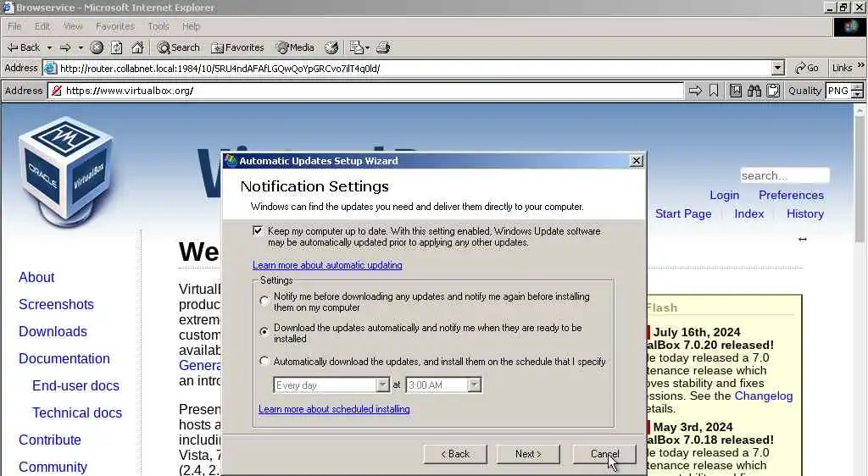Open the View menu
Viewport: 868px width, 476px height.
pos(73,26)
